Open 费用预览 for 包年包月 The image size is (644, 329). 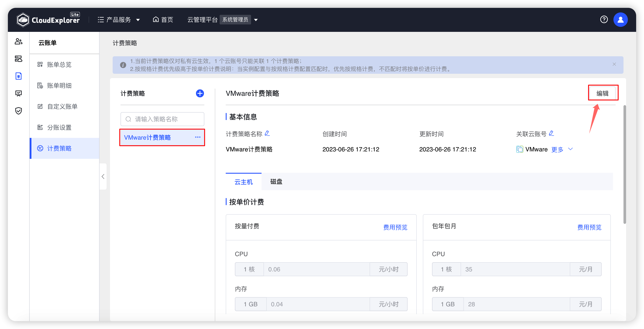(x=589, y=227)
